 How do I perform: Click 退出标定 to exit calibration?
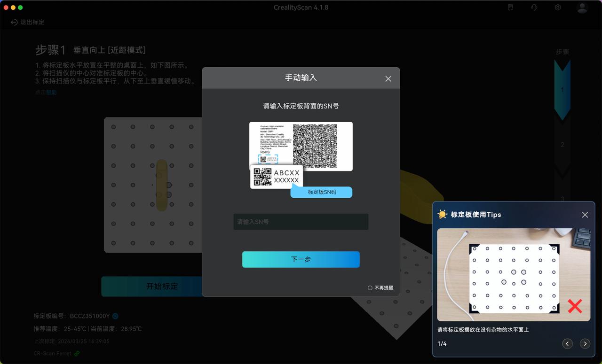tap(28, 22)
